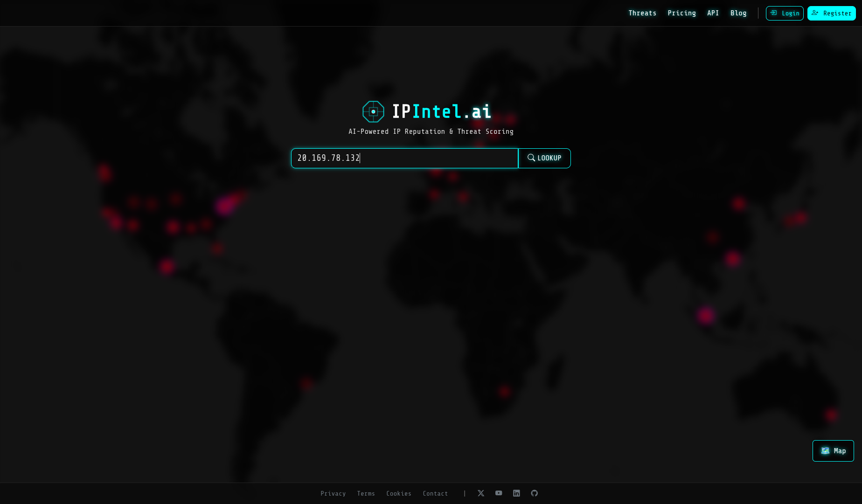This screenshot has width=862, height=504.
Task: Open the Threats menu item
Action: (642, 13)
